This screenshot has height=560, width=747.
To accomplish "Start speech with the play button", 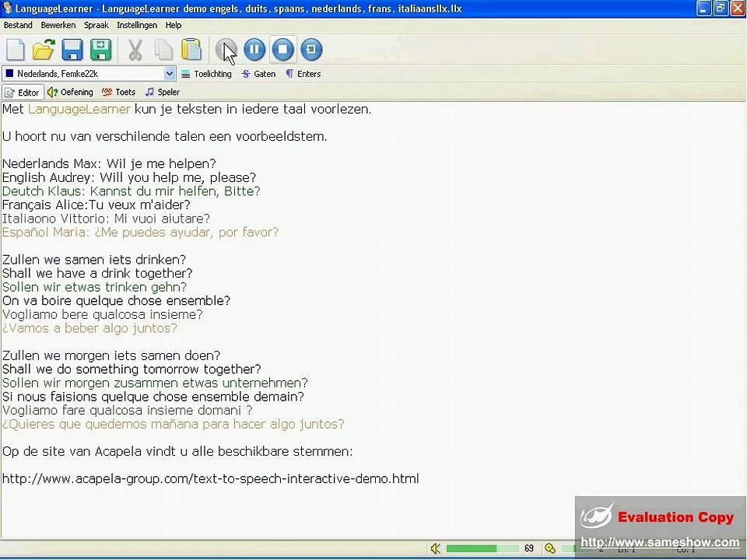I will 226,50.
